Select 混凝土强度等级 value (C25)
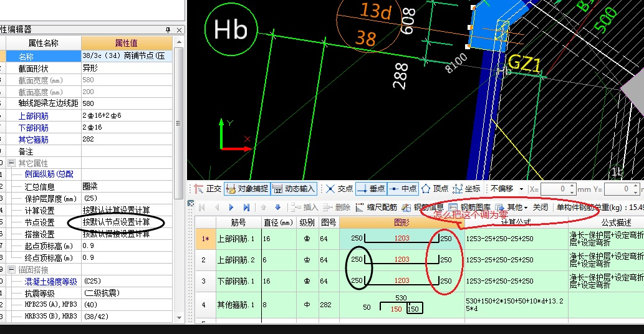 tap(127, 282)
